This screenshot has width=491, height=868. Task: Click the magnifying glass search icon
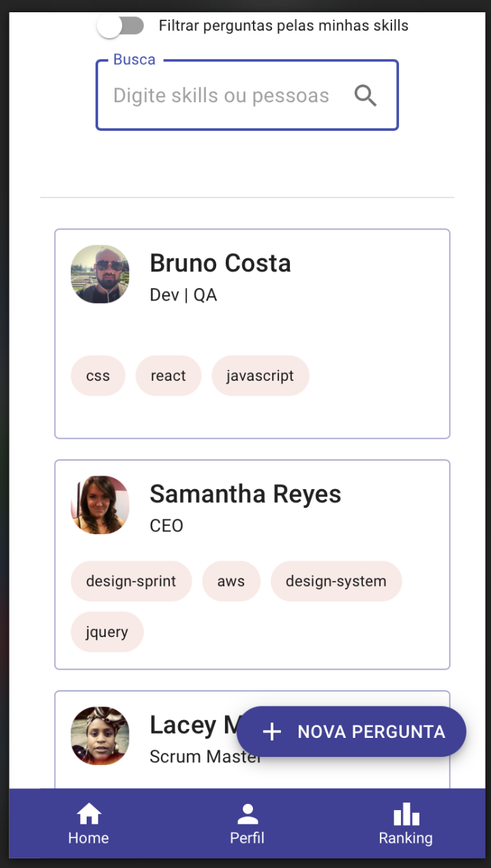click(x=366, y=96)
